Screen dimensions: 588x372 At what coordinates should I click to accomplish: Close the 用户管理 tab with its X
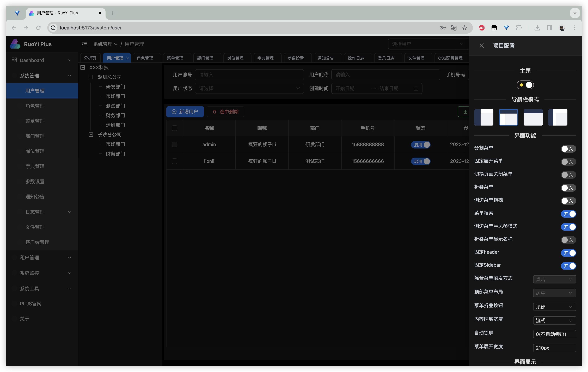coord(127,58)
